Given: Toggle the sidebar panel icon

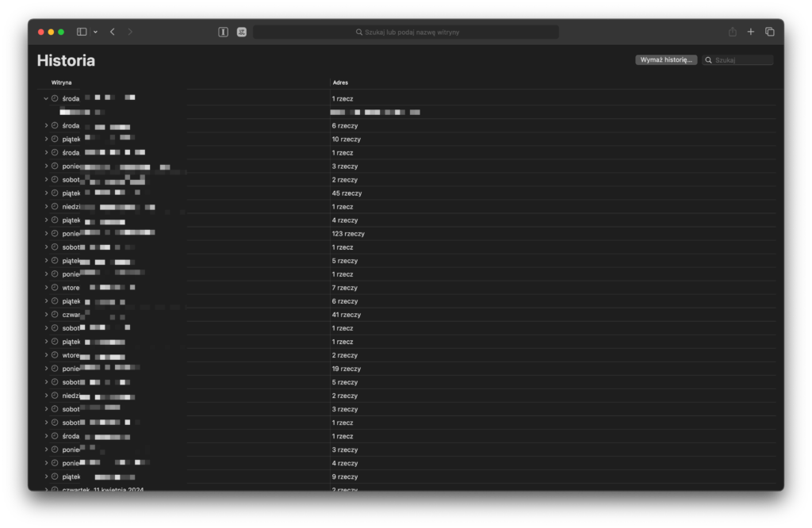Looking at the screenshot, I should 82,32.
